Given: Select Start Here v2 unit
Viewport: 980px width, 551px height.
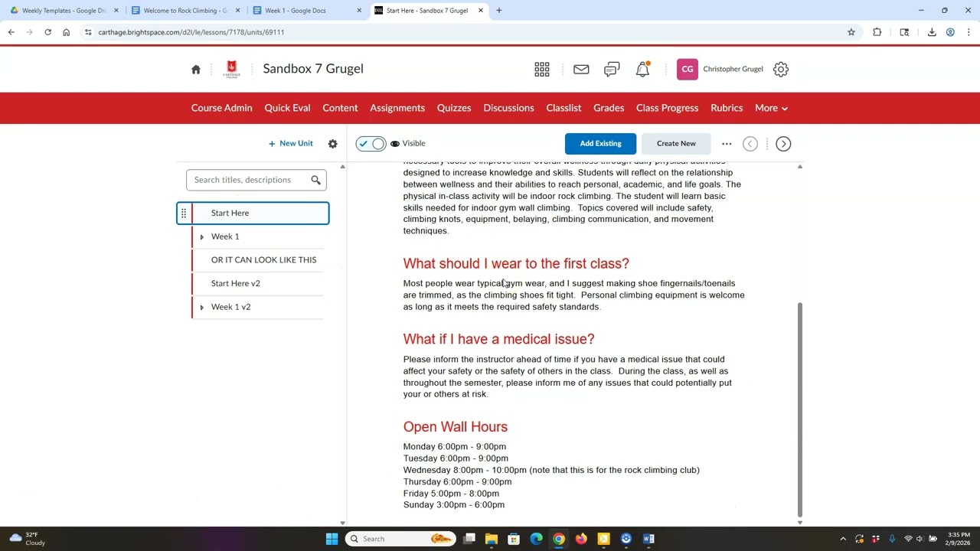Looking at the screenshot, I should coord(236,283).
